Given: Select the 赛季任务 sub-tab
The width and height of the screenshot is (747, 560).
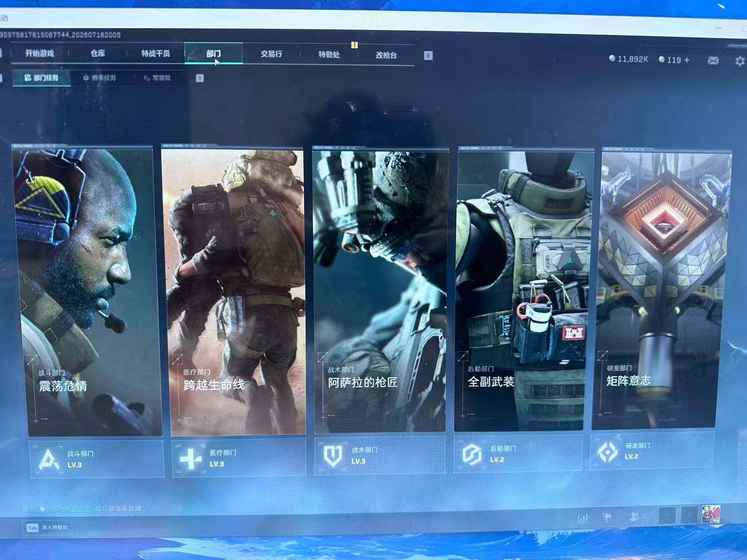Looking at the screenshot, I should point(100,78).
